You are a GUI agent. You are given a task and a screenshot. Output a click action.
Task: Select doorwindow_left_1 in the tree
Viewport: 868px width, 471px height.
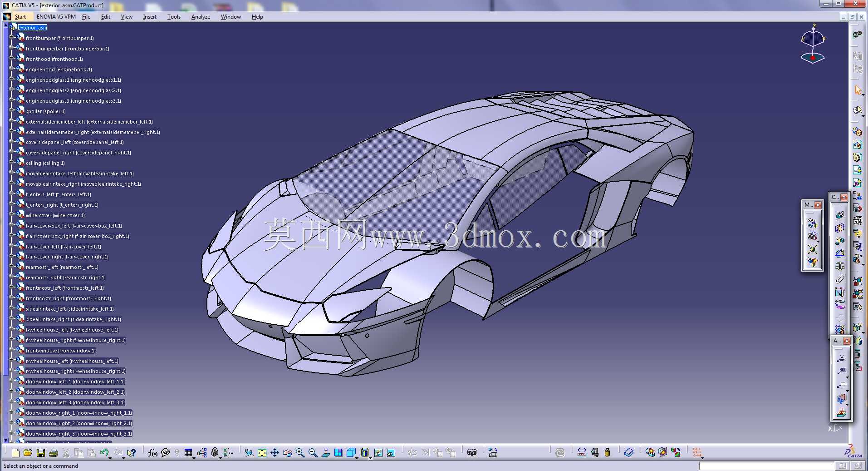75,382
